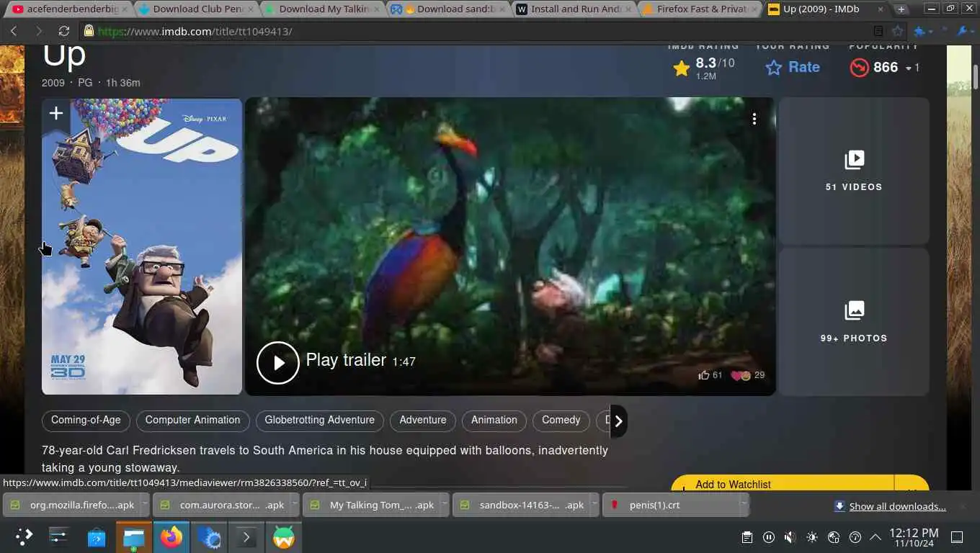The image size is (980, 553).
Task: Click the Rate text link
Action: tap(804, 67)
